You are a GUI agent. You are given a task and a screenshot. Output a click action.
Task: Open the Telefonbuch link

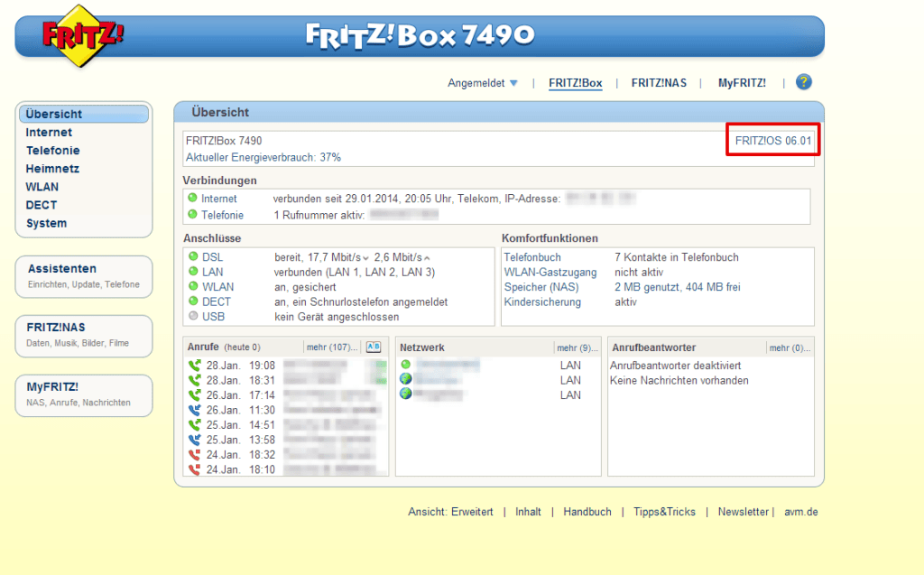tap(532, 257)
